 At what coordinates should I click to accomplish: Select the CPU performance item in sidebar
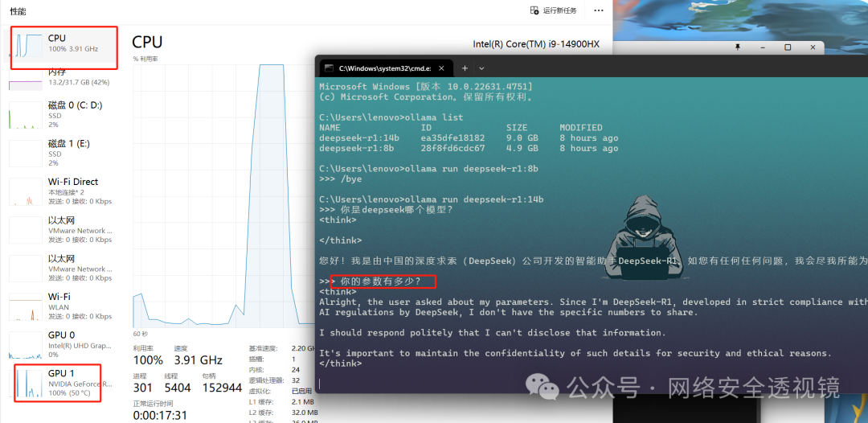(x=62, y=47)
